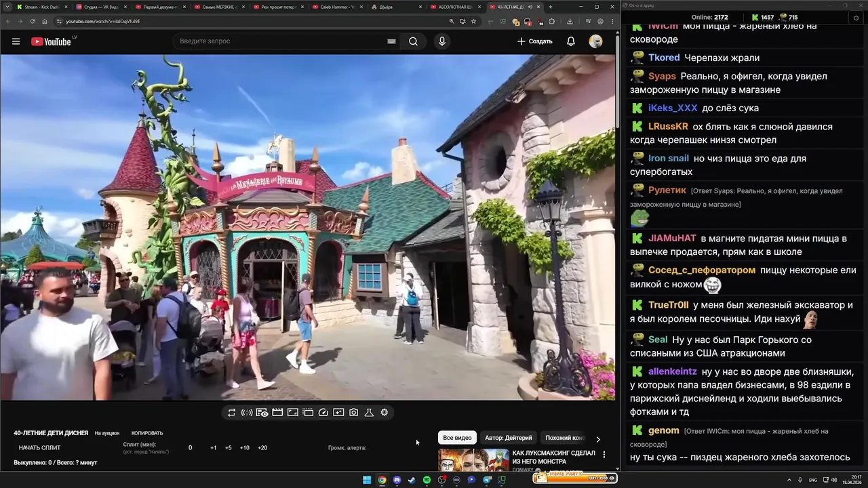Reload the page with refresh icon
The height and width of the screenshot is (488, 868).
coord(33,21)
